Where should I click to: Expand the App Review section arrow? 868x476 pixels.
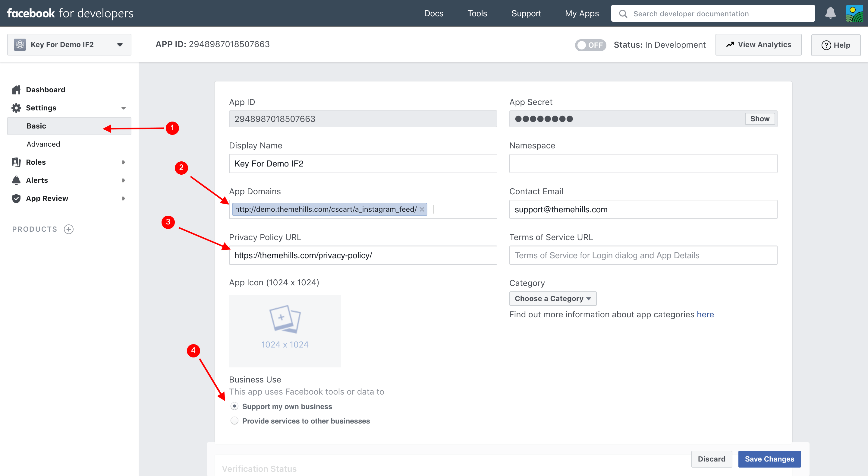(x=123, y=199)
